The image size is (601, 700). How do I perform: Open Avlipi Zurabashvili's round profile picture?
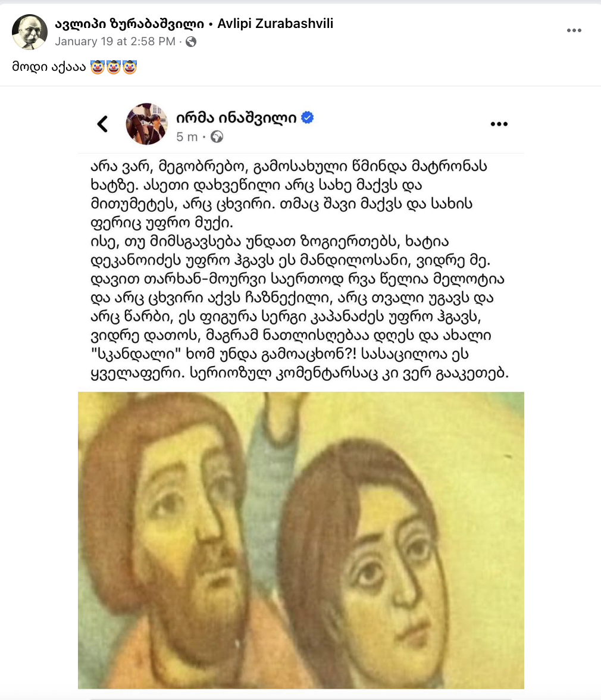point(29,31)
